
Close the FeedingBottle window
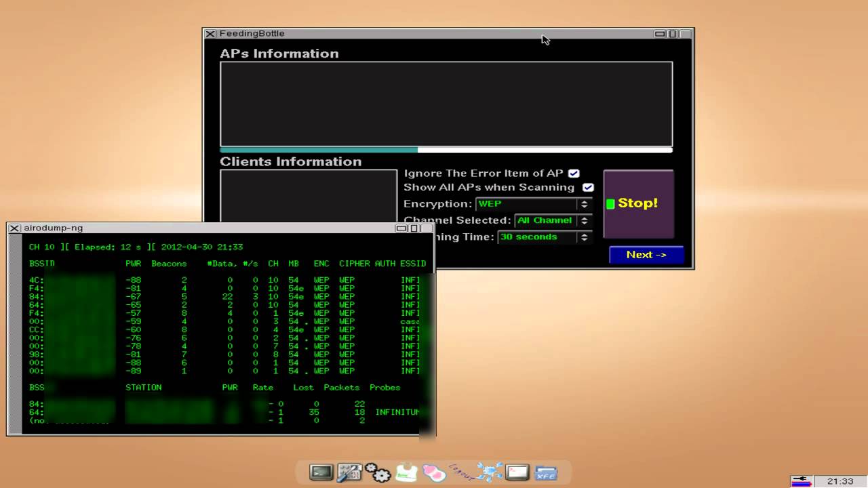210,34
